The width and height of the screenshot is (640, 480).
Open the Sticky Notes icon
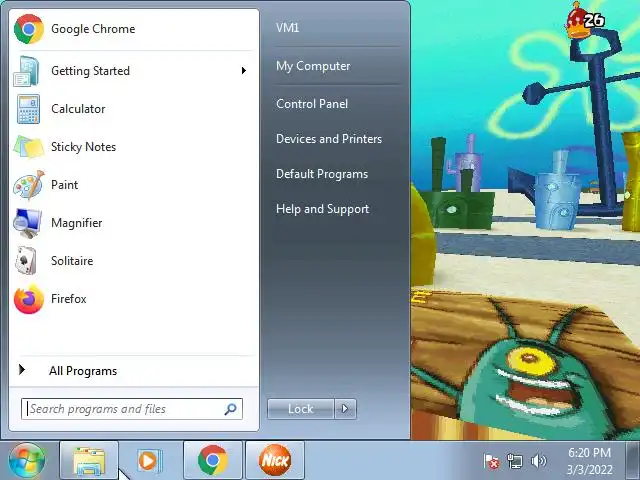coord(28,147)
